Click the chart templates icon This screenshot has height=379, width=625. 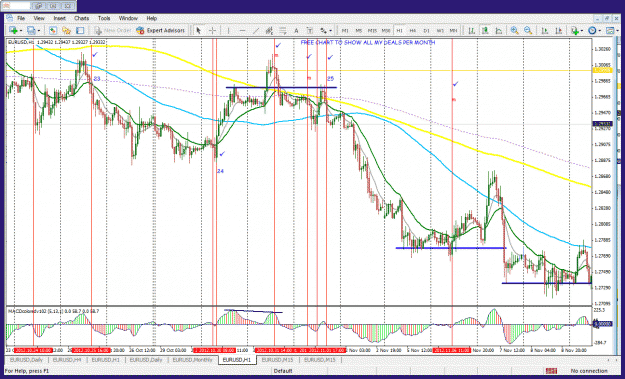pos(610,30)
